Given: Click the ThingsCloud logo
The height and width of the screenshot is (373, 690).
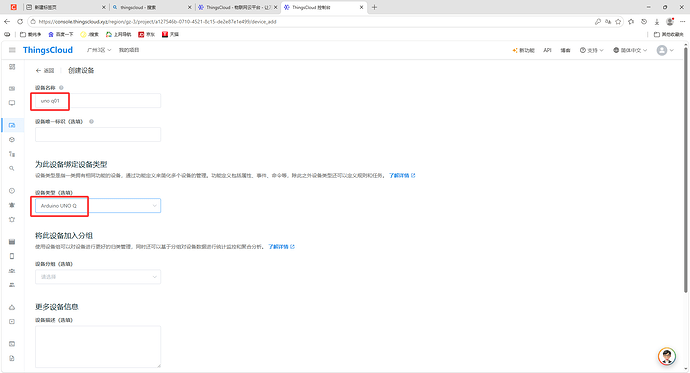Looking at the screenshot, I should click(48, 50).
